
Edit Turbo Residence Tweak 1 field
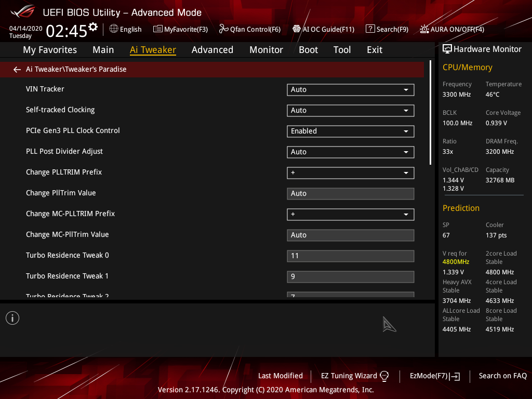[351, 277]
